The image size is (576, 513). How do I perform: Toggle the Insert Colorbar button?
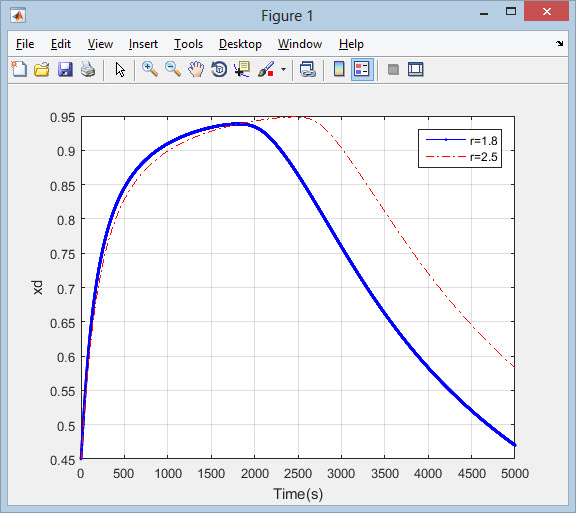click(x=339, y=69)
